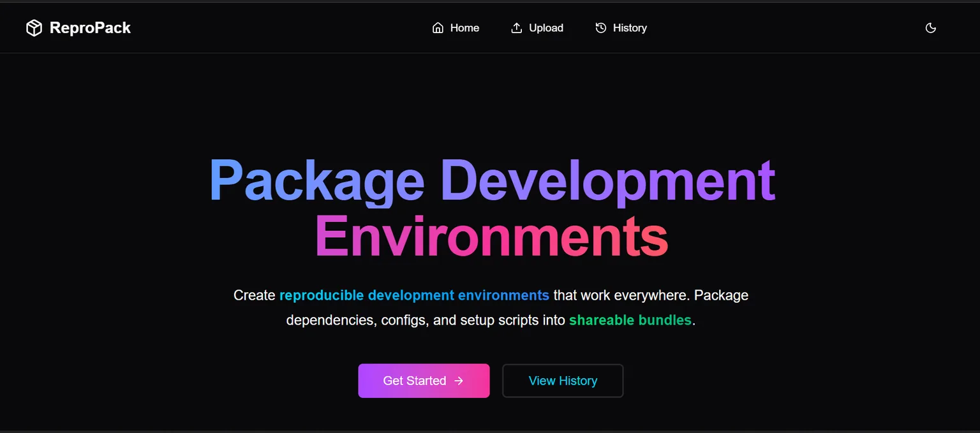Click the View History button

tap(563, 381)
